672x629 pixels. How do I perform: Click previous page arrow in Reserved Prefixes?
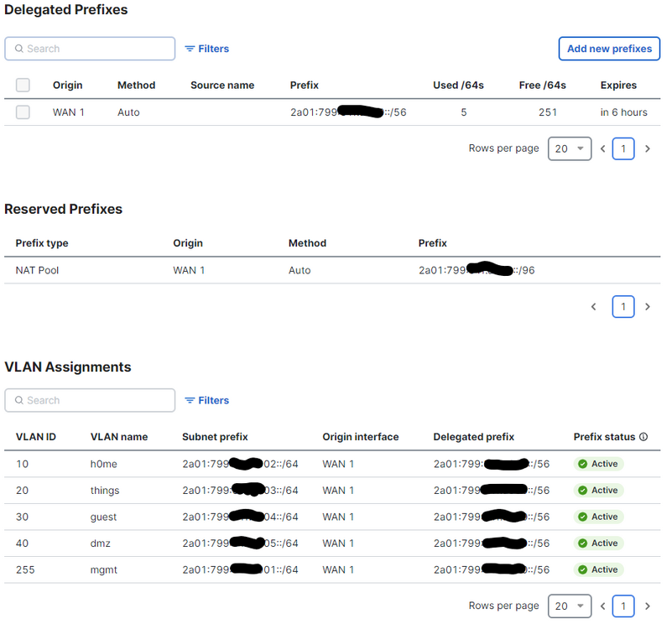[x=594, y=307]
